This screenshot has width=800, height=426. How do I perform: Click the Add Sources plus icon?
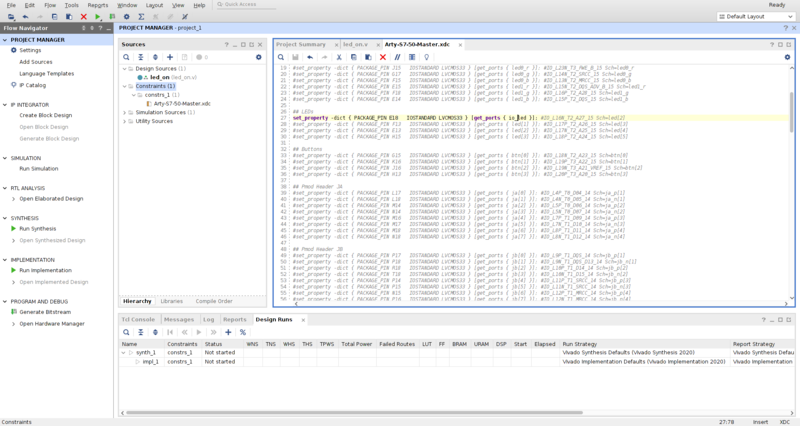point(170,57)
